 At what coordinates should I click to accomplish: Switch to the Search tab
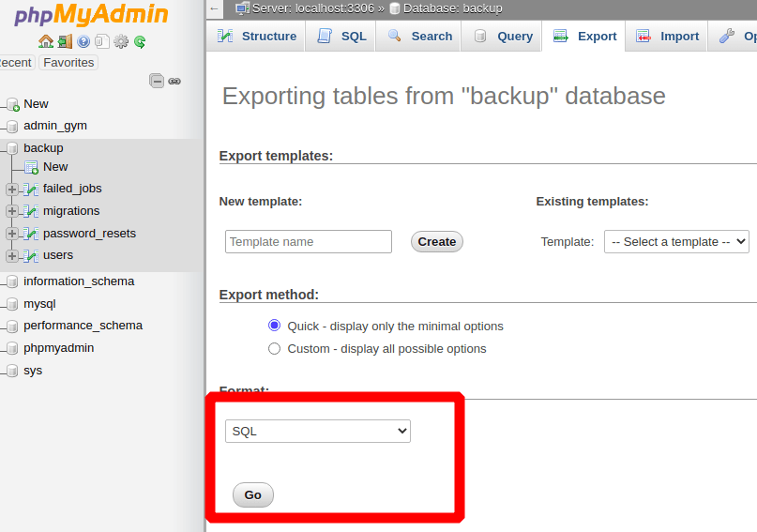[419, 37]
